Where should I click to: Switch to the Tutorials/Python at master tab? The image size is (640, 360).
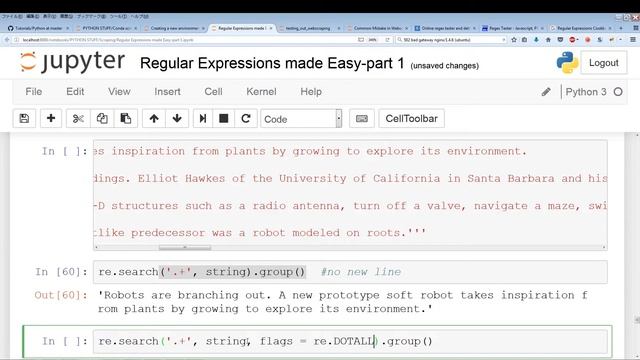(x=38, y=28)
